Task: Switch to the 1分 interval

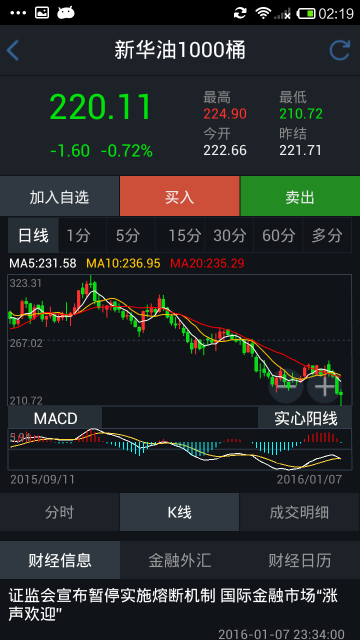Action: (x=82, y=236)
